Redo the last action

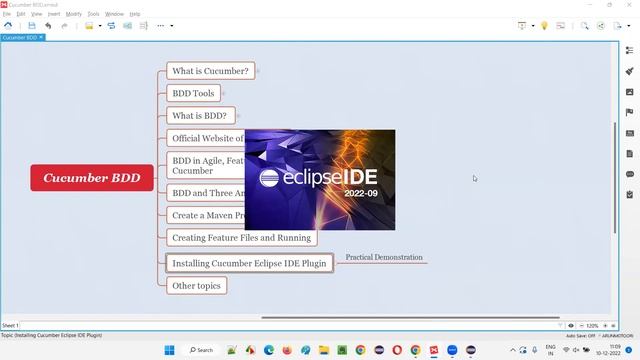pos(64,26)
